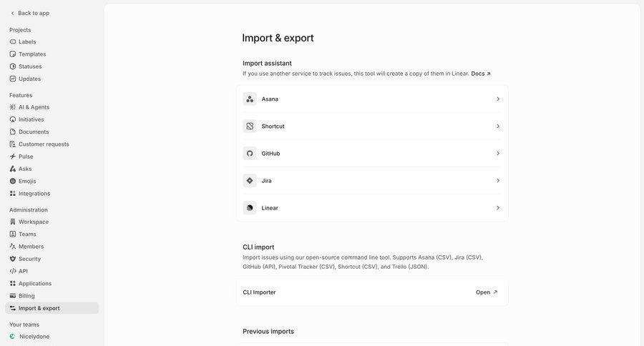The image size is (644, 346).
Task: Expand the Asana import row chevron
Action: coord(498,99)
